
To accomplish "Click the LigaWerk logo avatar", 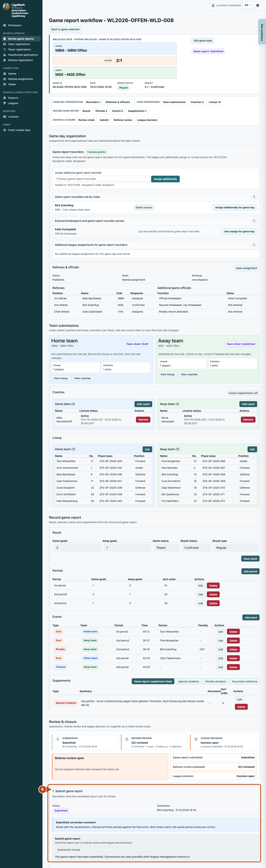I will [6, 6].
